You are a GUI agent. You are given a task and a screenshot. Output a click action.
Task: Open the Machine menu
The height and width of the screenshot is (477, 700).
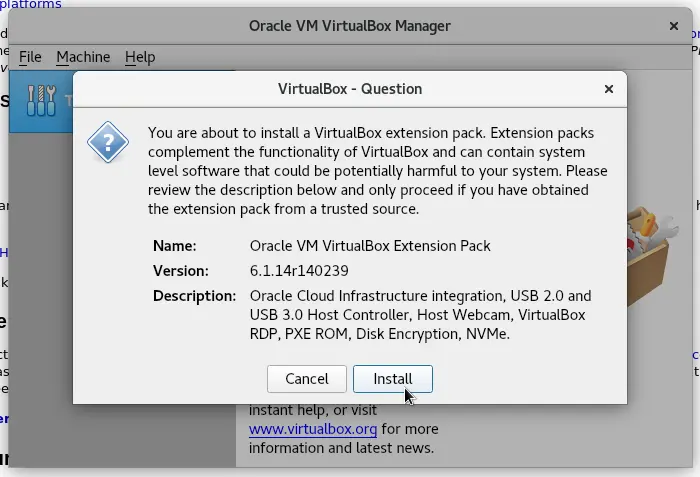click(x=83, y=57)
